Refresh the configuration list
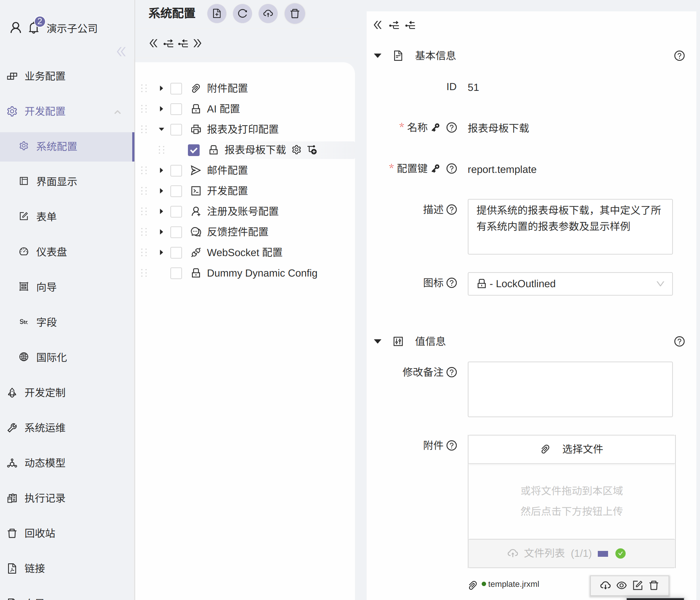The width and height of the screenshot is (700, 600). point(242,14)
